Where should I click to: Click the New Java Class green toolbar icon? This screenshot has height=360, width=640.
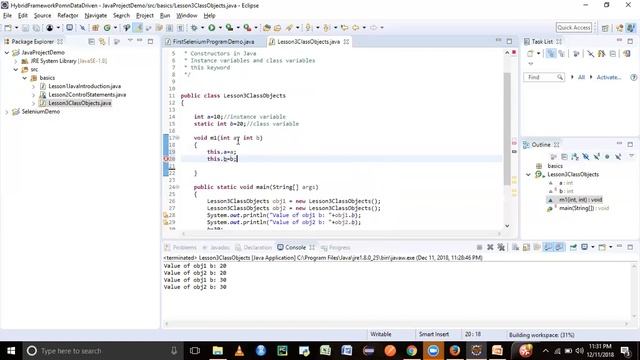coord(107,28)
